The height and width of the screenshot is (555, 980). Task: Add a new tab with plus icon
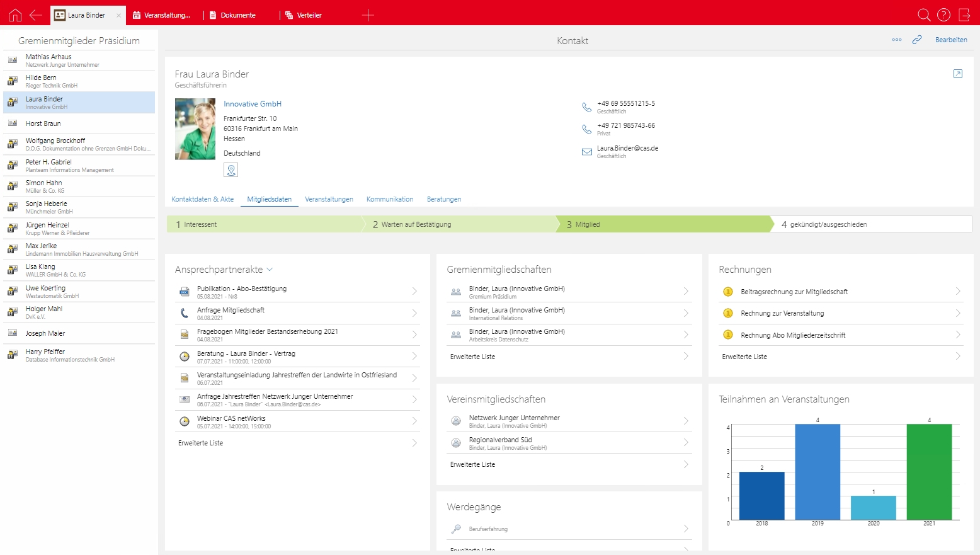tap(368, 15)
